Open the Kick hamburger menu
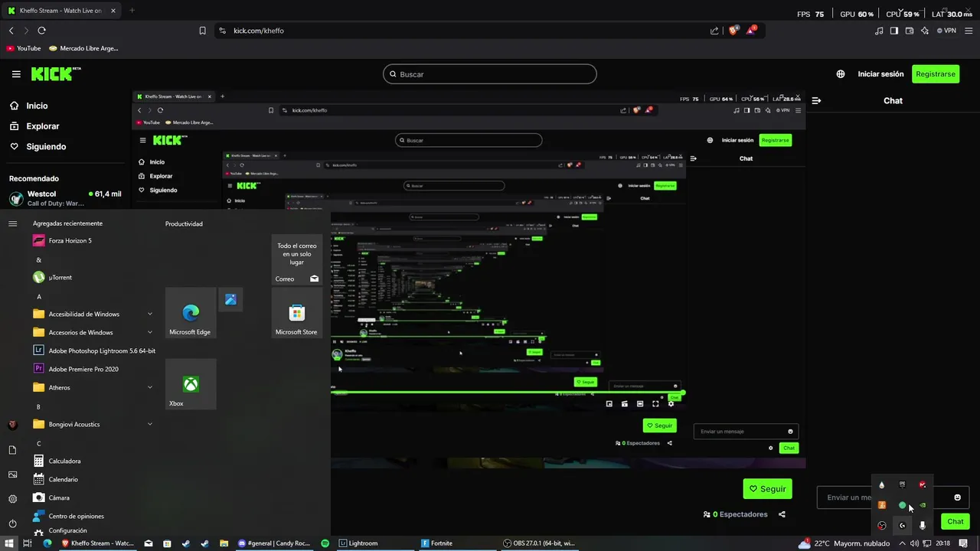The image size is (980, 551). (x=16, y=74)
